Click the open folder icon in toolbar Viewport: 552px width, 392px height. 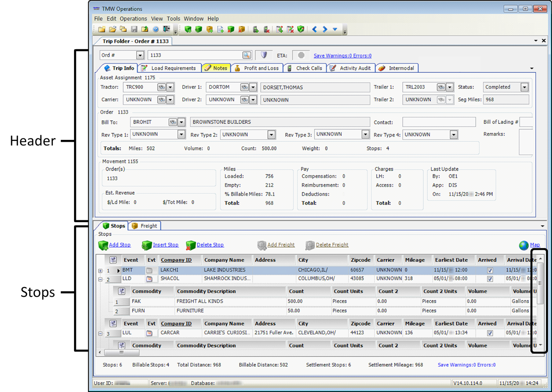(112, 29)
